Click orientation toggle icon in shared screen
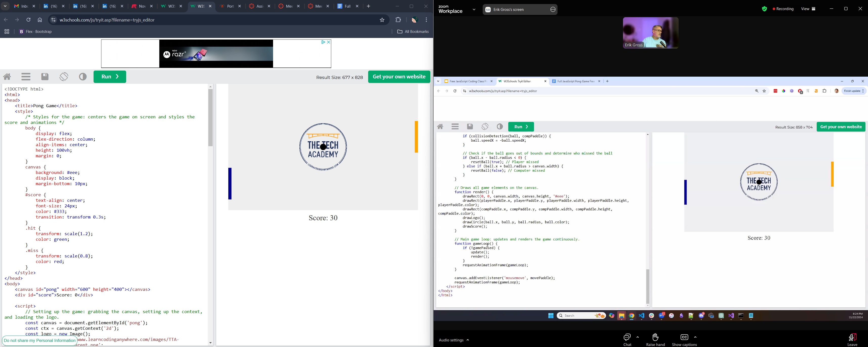The width and height of the screenshot is (868, 347). tap(485, 126)
